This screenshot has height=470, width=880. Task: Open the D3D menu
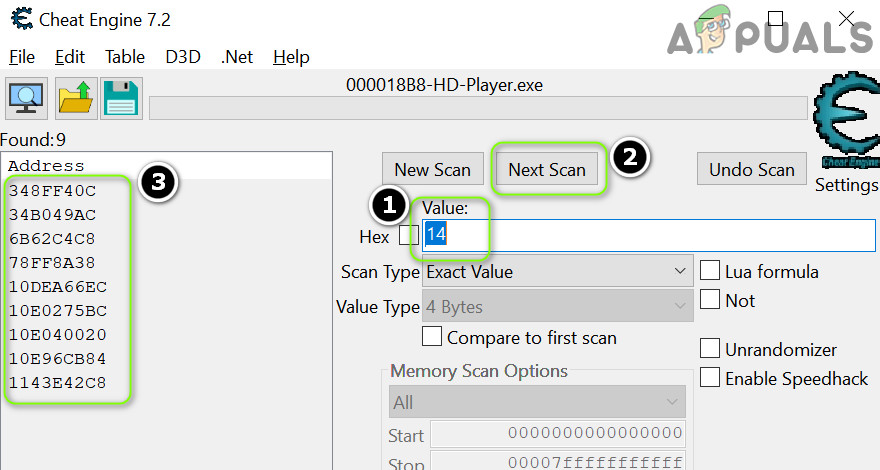point(183,57)
